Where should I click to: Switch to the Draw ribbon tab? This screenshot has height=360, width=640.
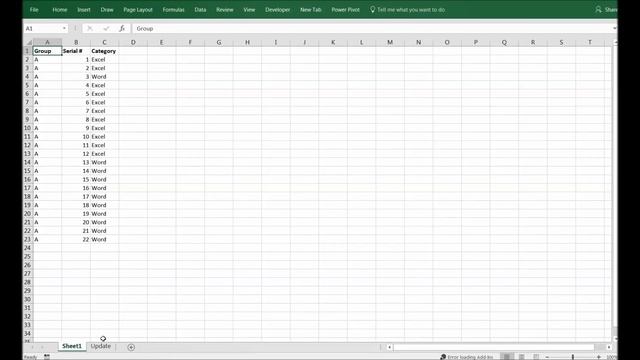point(107,9)
